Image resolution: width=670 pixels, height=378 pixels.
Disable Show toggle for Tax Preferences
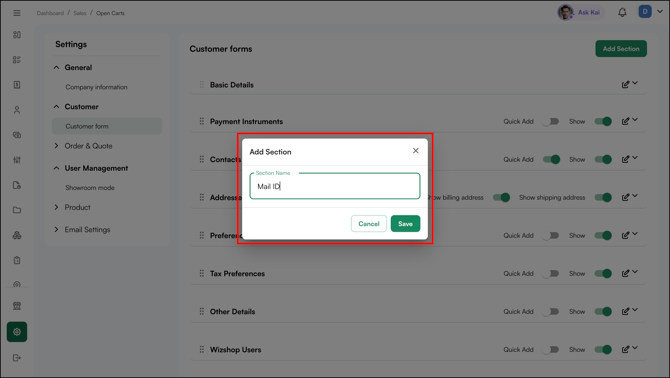click(x=603, y=273)
